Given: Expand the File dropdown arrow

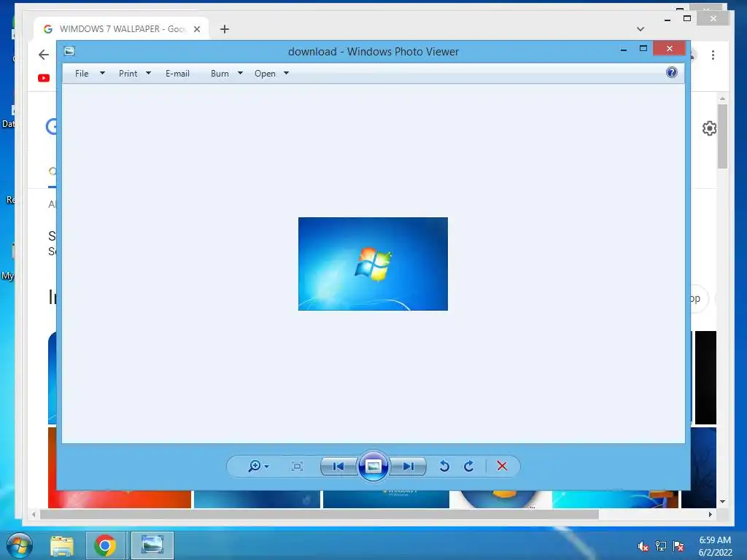Looking at the screenshot, I should pos(102,74).
